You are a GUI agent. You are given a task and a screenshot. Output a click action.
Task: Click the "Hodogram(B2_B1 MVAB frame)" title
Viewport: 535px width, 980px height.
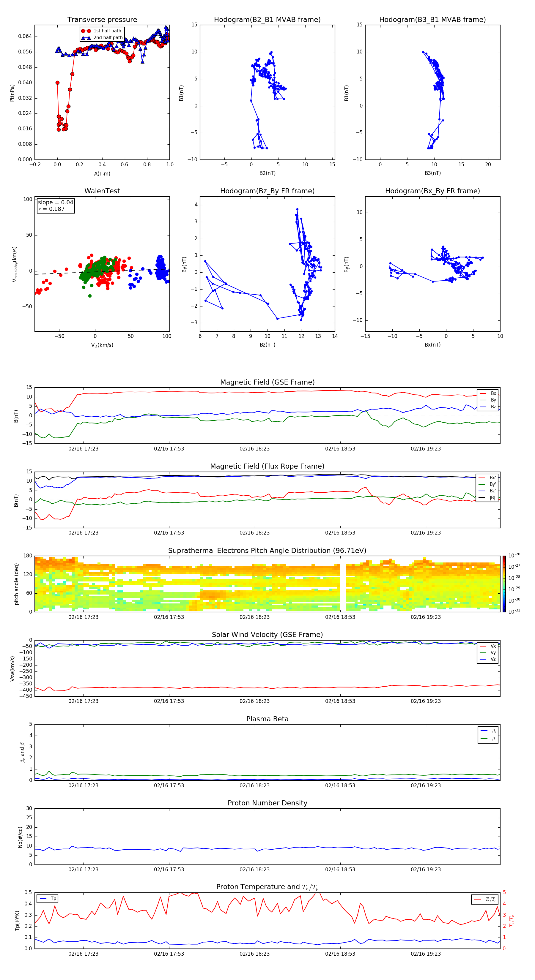[267, 19]
